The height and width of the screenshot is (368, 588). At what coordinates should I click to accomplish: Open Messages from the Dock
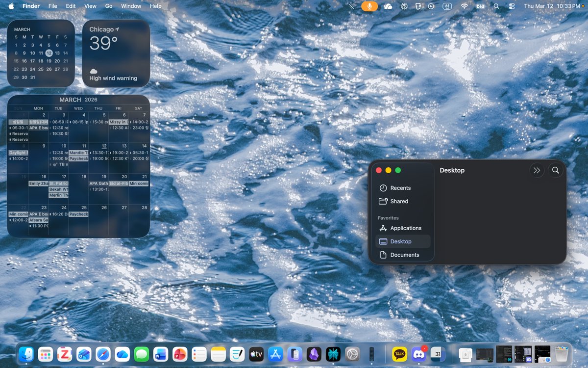(x=142, y=353)
